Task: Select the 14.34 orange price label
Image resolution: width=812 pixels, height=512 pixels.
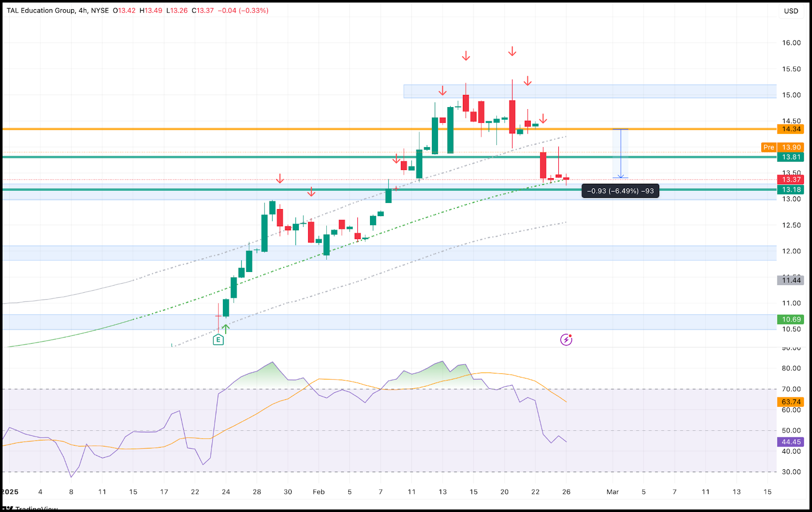Action: [791, 129]
